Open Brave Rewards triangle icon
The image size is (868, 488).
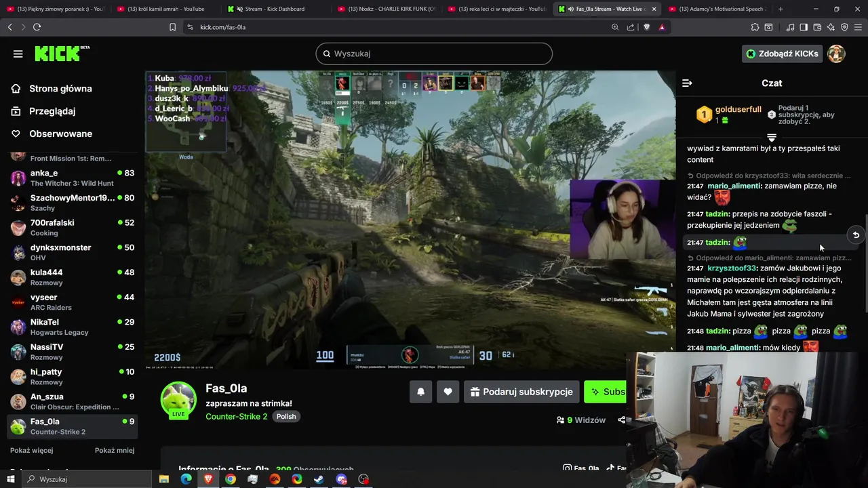[662, 27]
